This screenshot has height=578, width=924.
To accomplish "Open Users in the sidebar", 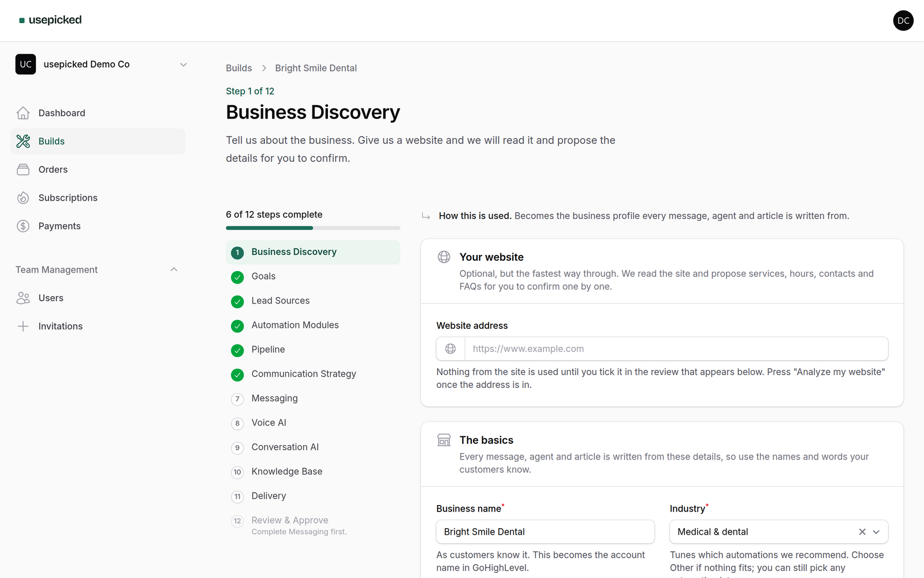I will pos(98,298).
